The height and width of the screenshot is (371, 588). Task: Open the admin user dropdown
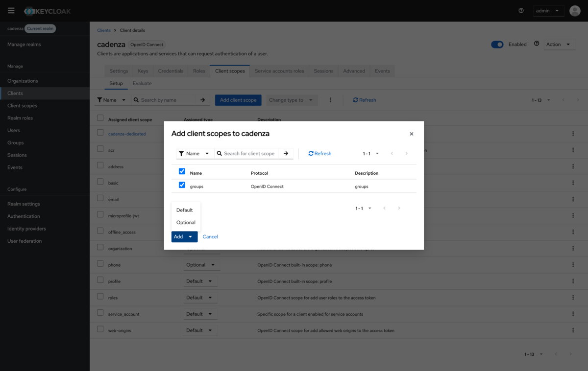(548, 11)
